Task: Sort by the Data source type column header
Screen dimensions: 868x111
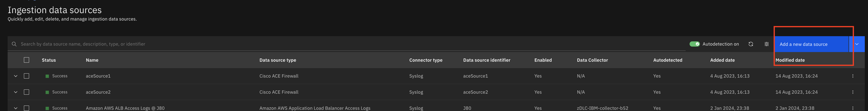Action: (x=278, y=60)
